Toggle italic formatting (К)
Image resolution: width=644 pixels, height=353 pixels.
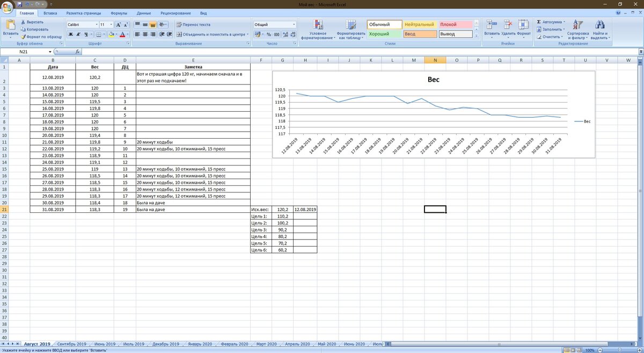tap(78, 34)
